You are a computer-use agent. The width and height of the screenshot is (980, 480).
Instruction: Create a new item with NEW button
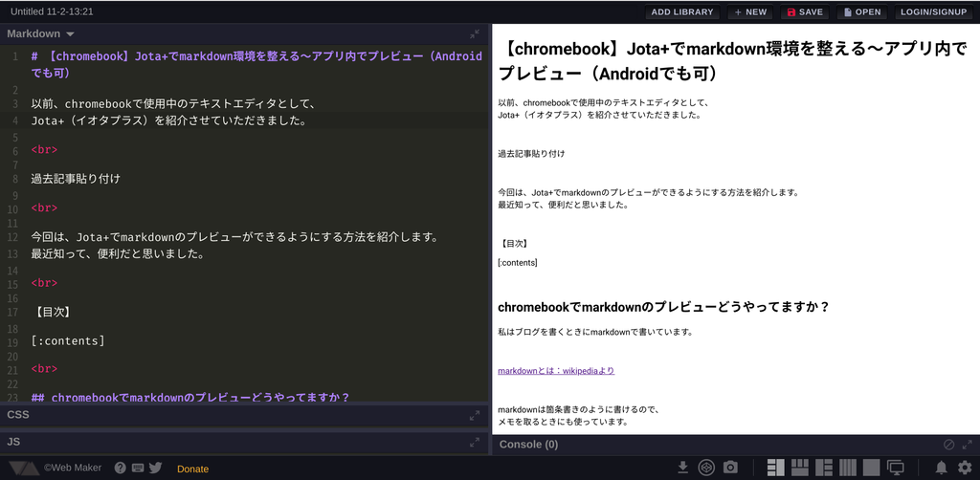[750, 11]
